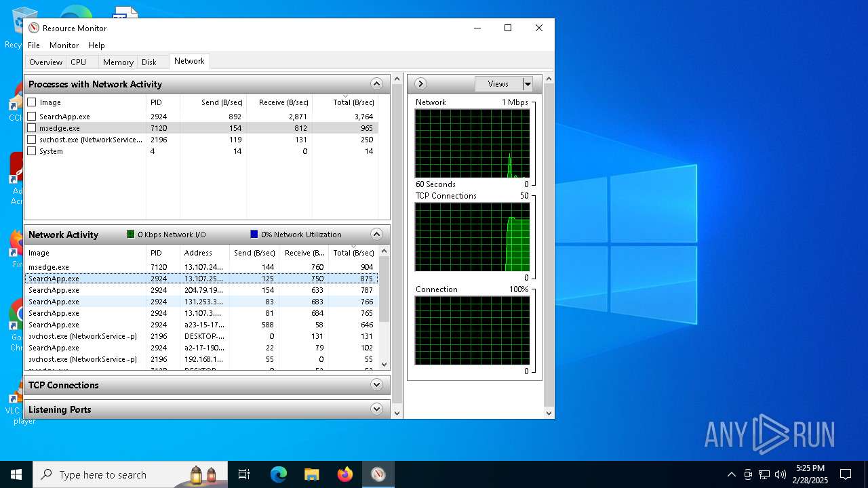
Task: Open the File menu
Action: [34, 45]
